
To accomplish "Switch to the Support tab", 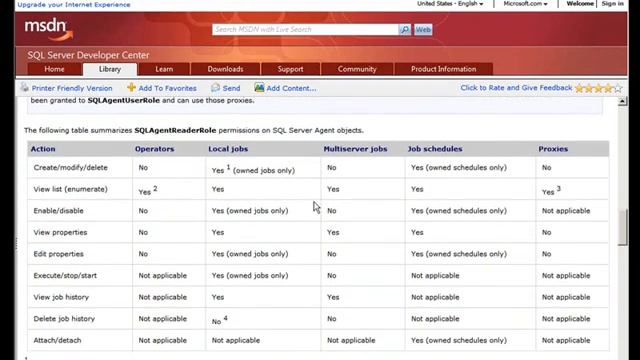I will tap(291, 69).
